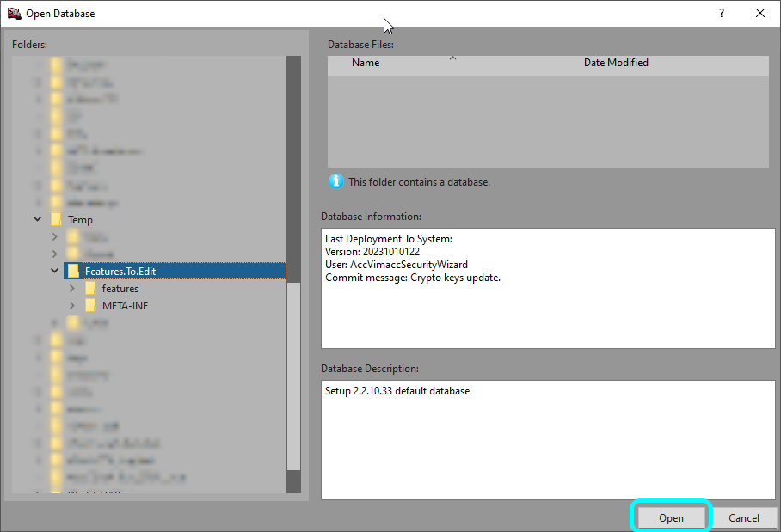Expand the META-INF subfolder

(x=72, y=306)
